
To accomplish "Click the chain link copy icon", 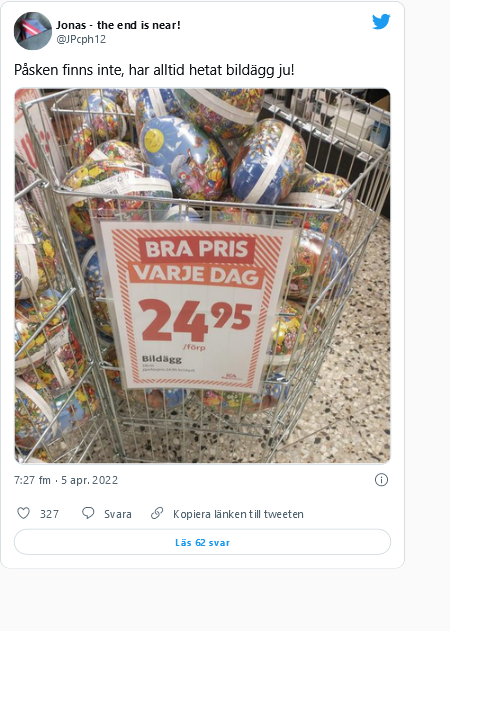I will (157, 513).
